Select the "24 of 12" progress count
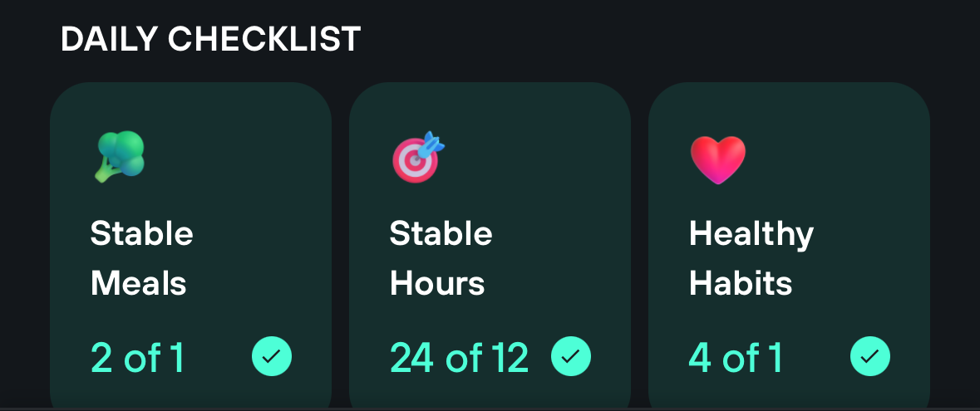This screenshot has width=980, height=411. tap(459, 358)
